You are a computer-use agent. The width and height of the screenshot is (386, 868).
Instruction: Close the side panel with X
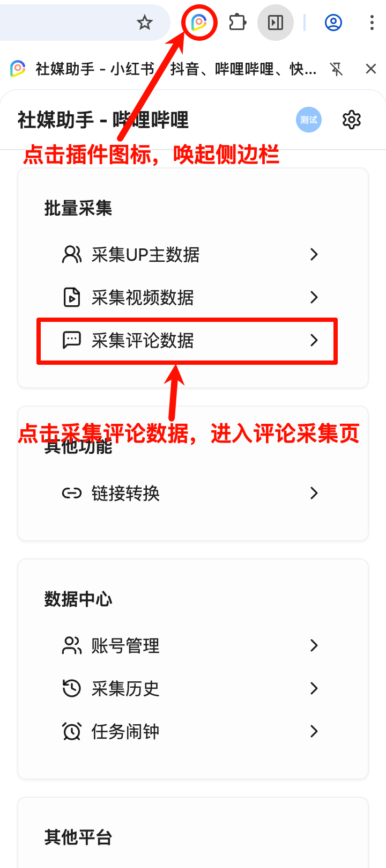point(370,69)
